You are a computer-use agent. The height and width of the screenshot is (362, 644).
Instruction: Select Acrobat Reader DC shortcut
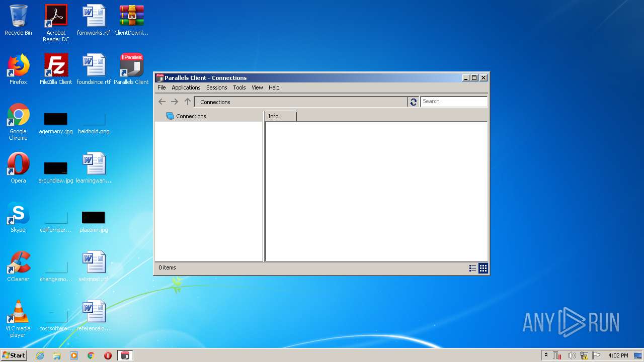point(56,24)
